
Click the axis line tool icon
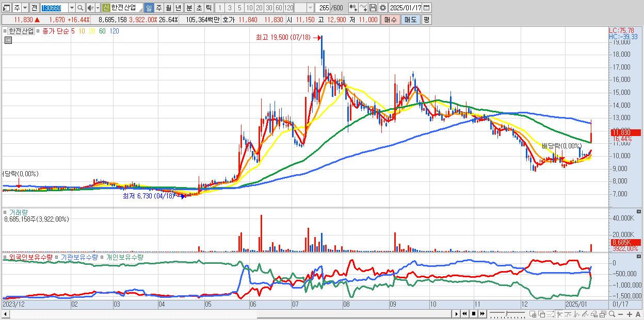pos(560,314)
